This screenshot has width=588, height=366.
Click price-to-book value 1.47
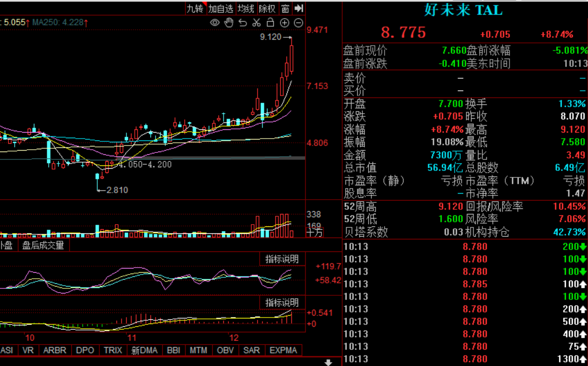576,193
